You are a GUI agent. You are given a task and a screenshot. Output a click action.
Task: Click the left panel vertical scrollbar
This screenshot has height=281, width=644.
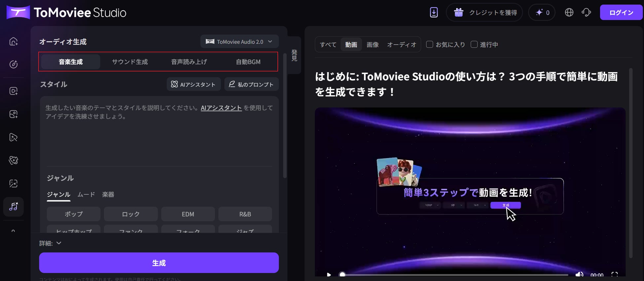(x=285, y=116)
